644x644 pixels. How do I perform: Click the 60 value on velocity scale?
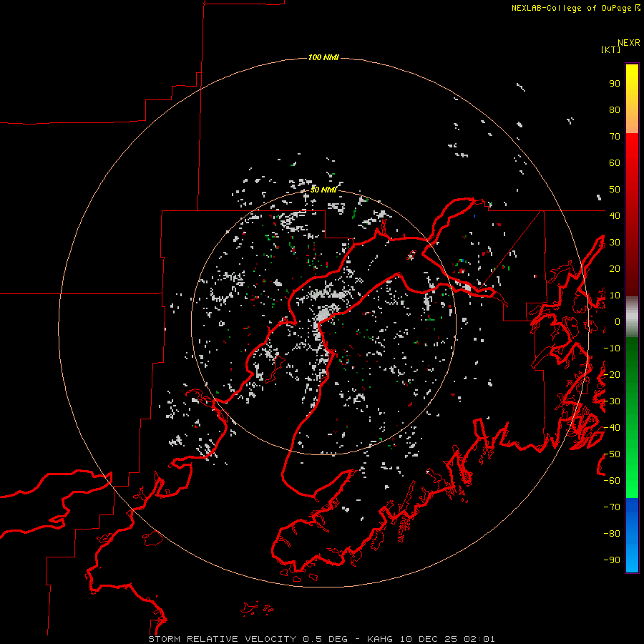pos(615,163)
